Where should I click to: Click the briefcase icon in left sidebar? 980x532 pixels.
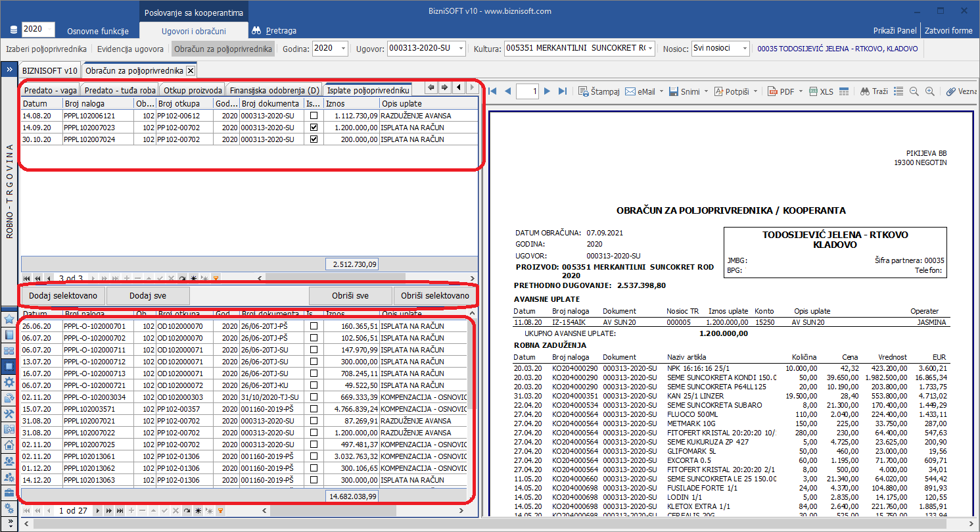(x=9, y=493)
